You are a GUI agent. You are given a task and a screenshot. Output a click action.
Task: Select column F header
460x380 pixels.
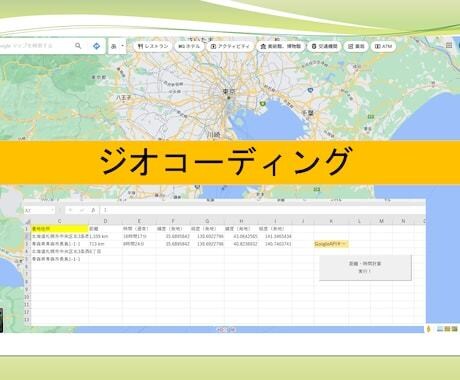[x=173, y=221]
